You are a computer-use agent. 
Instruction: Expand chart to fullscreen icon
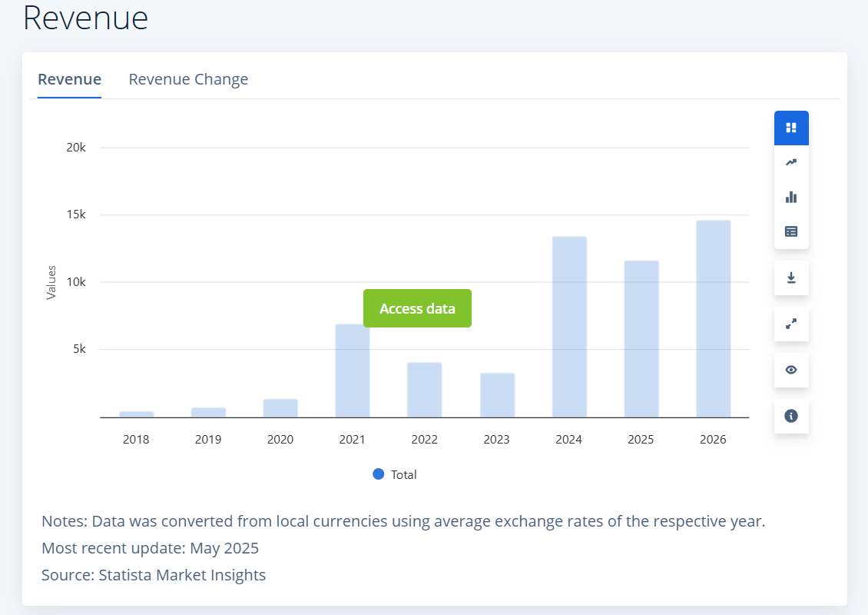[x=791, y=324]
